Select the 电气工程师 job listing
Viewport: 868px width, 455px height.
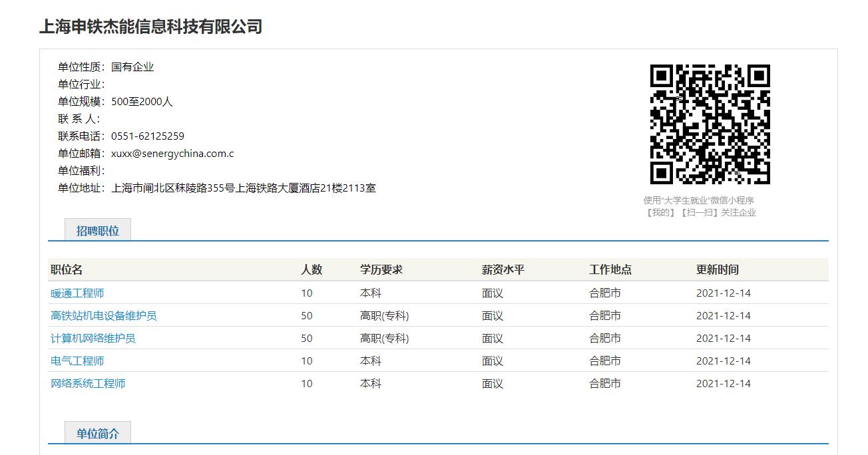77,361
